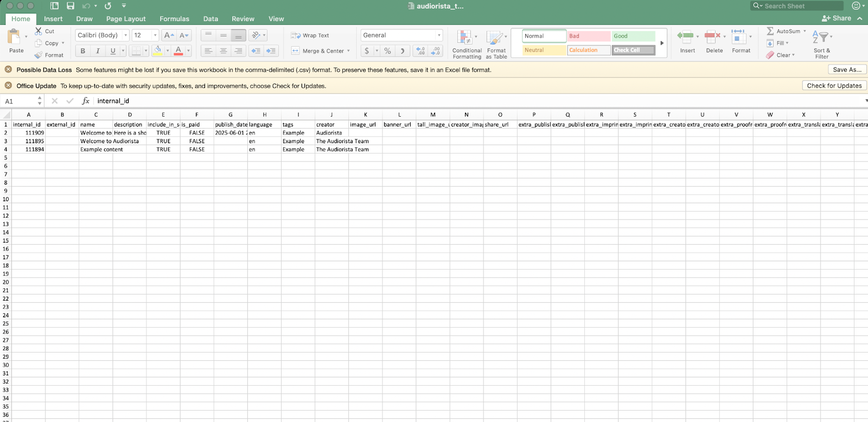Decrease indent of cell contents
Viewport: 868px width, 422px height.
tap(256, 51)
